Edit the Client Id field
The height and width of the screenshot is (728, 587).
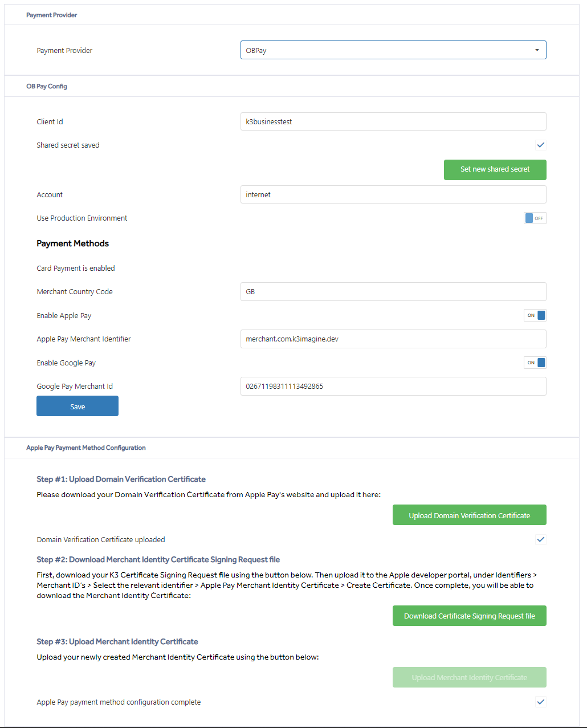(393, 121)
